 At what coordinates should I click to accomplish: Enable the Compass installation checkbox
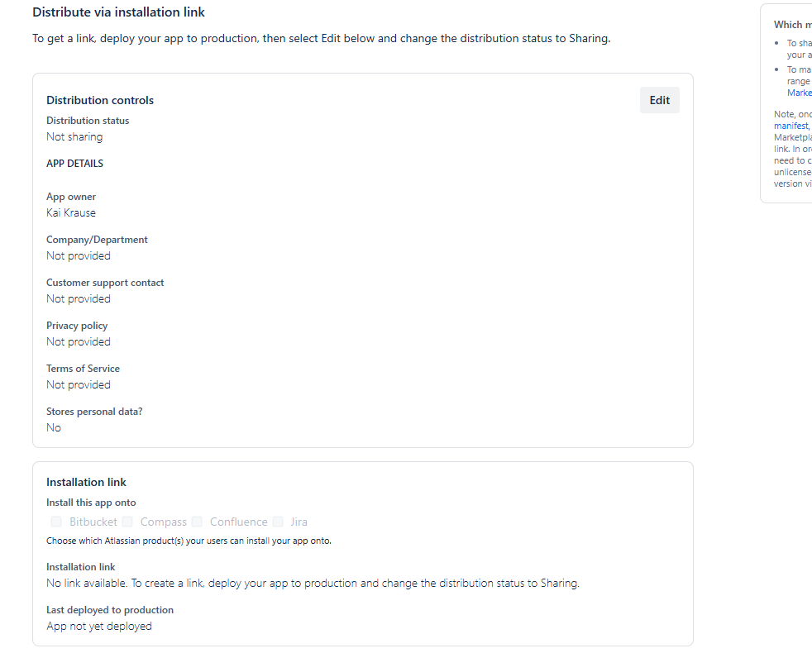(x=127, y=522)
